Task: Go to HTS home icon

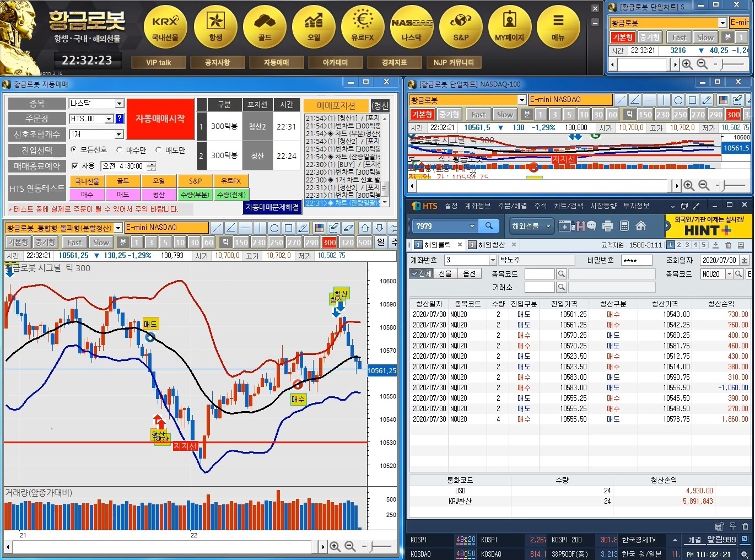Action: click(x=641, y=226)
